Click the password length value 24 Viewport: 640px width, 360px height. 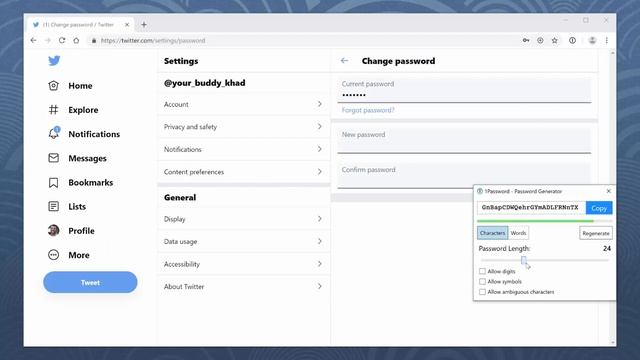click(607, 248)
